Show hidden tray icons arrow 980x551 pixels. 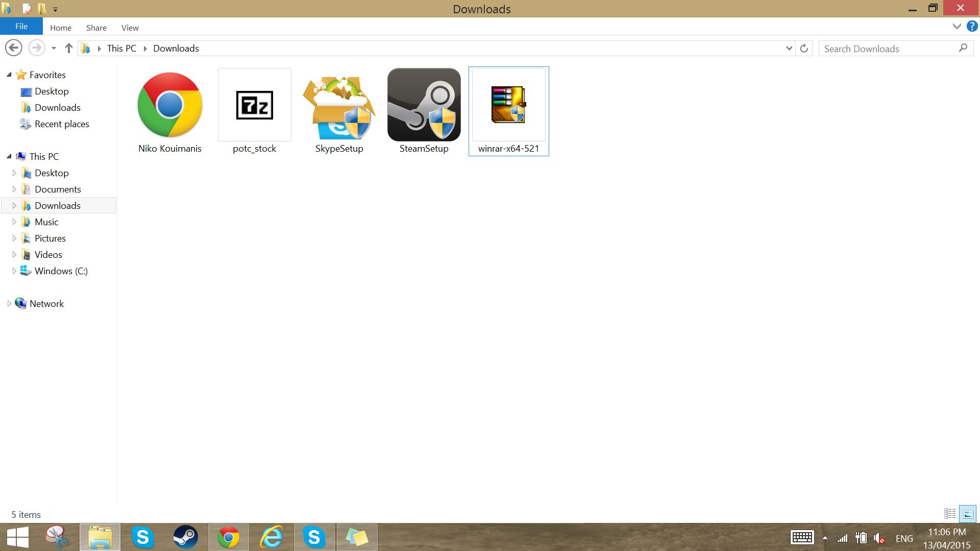point(825,538)
